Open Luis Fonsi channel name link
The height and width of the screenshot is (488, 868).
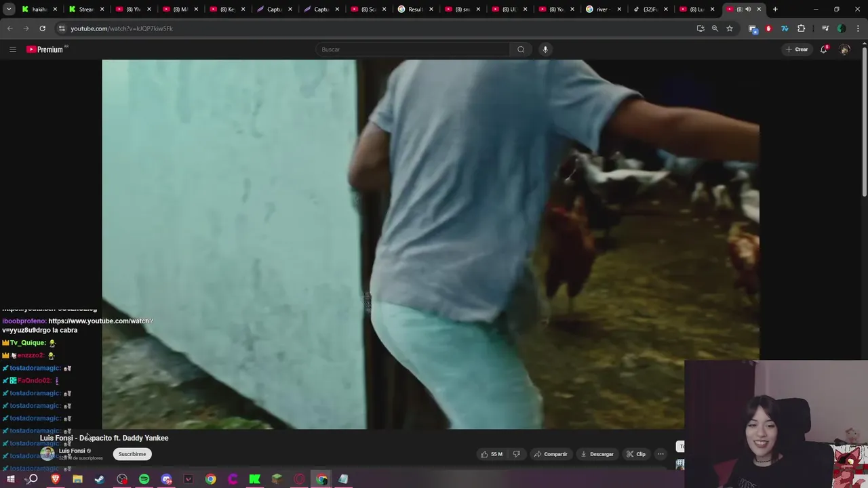click(x=72, y=451)
